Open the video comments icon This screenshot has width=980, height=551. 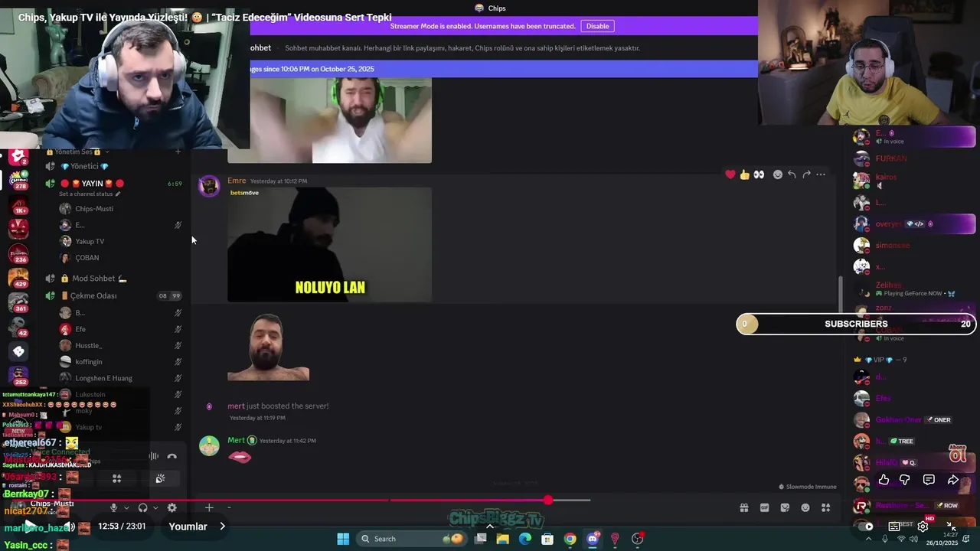929,480
